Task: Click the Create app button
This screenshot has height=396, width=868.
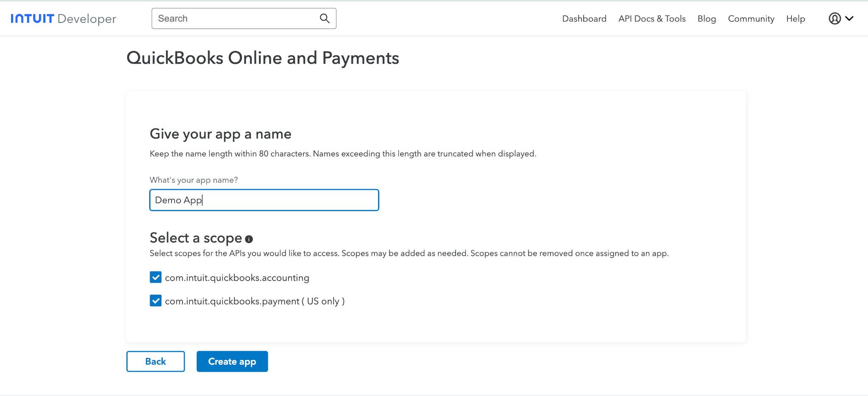Action: click(232, 361)
